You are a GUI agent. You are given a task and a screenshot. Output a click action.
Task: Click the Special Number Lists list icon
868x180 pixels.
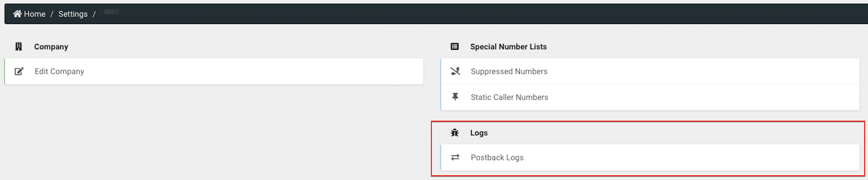pyautogui.click(x=454, y=47)
